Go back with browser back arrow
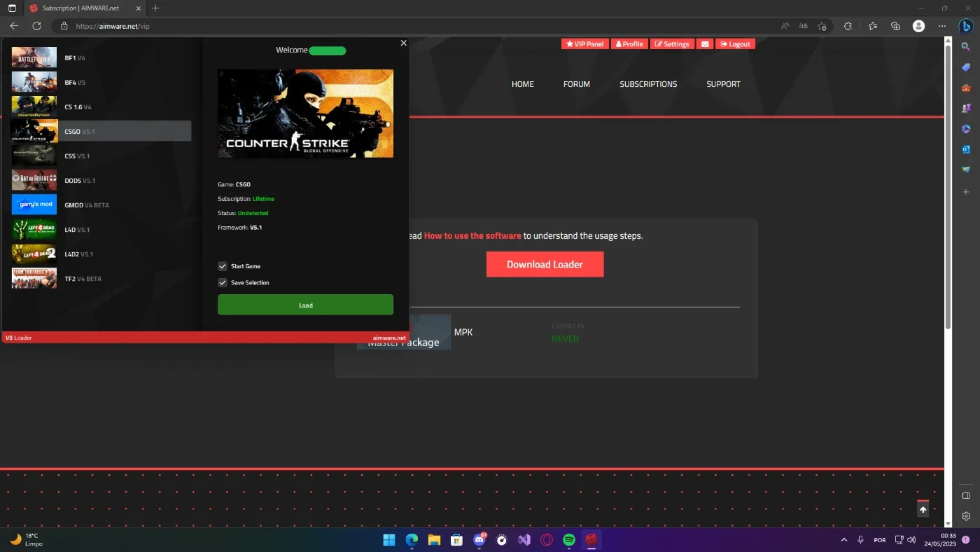Viewport: 980px width, 552px height. (14, 26)
